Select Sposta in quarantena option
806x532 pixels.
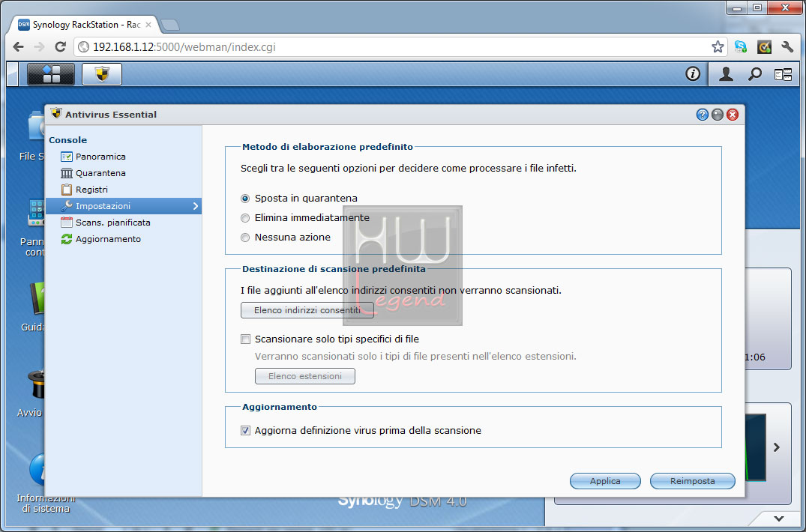pyautogui.click(x=245, y=199)
